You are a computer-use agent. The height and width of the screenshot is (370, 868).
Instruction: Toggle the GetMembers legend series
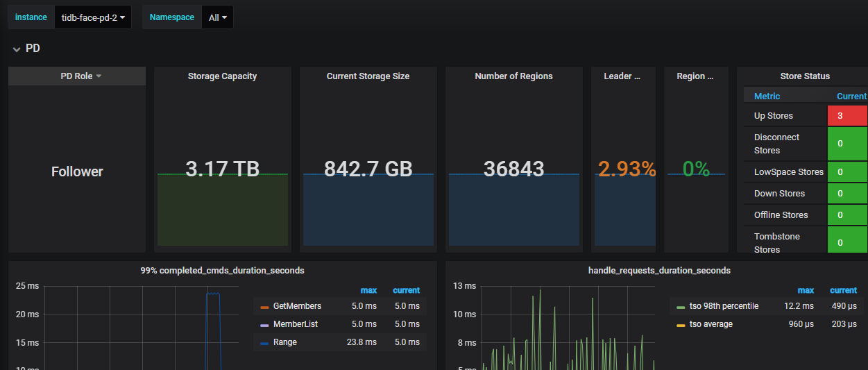click(x=297, y=306)
